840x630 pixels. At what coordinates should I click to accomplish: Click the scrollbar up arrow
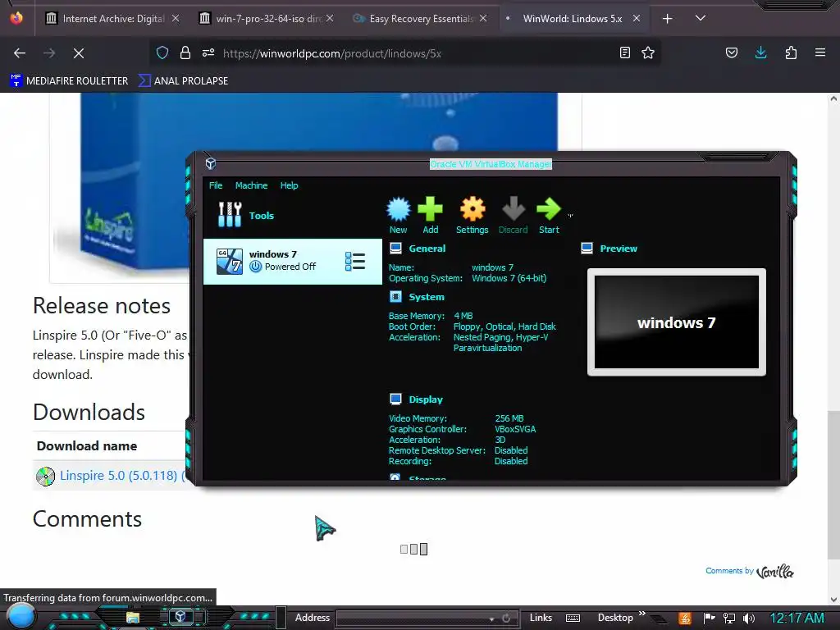pos(833,98)
